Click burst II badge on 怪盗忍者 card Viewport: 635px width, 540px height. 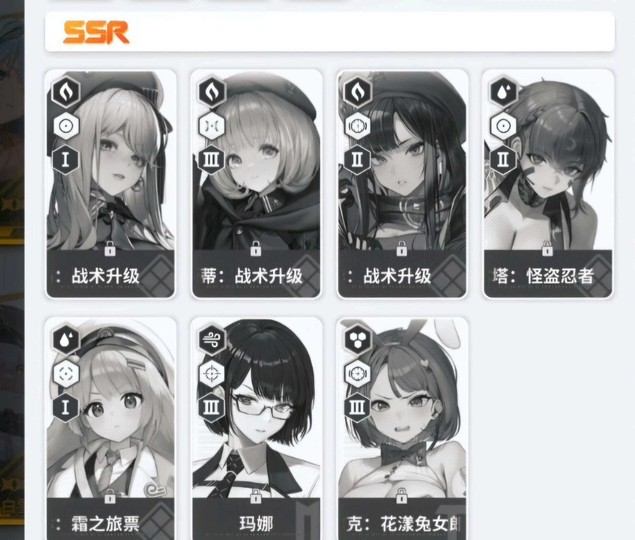[503, 159]
